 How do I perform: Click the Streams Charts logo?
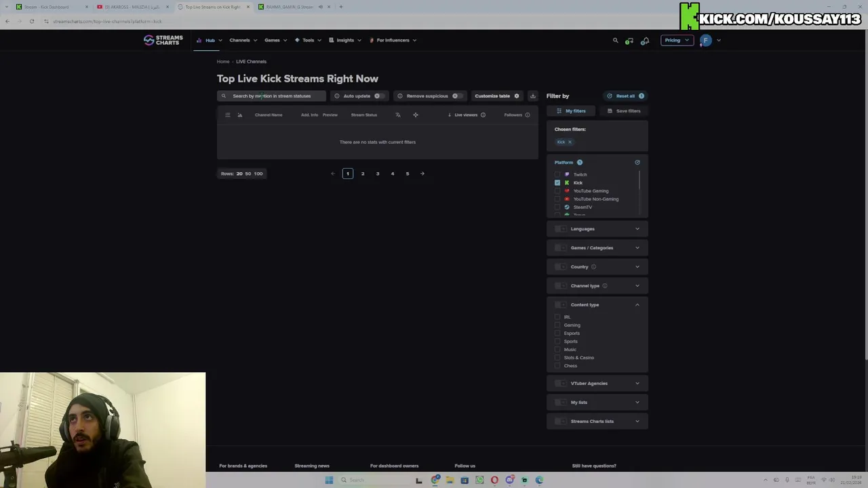click(163, 40)
